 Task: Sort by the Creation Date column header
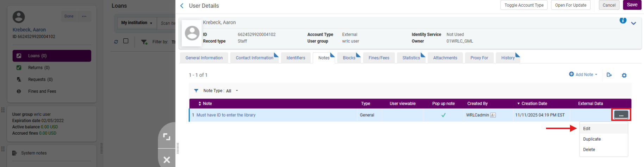(x=534, y=104)
